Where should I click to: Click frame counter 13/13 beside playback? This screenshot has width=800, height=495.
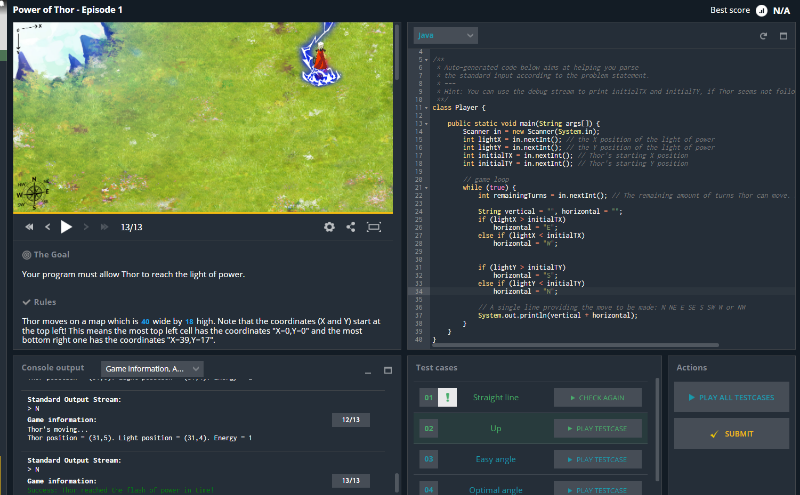click(x=131, y=227)
